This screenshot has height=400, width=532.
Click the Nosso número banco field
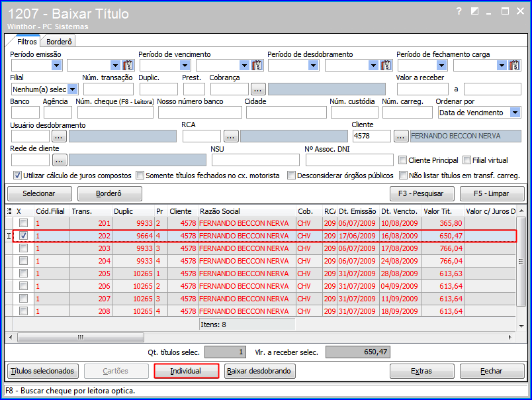tap(200, 113)
